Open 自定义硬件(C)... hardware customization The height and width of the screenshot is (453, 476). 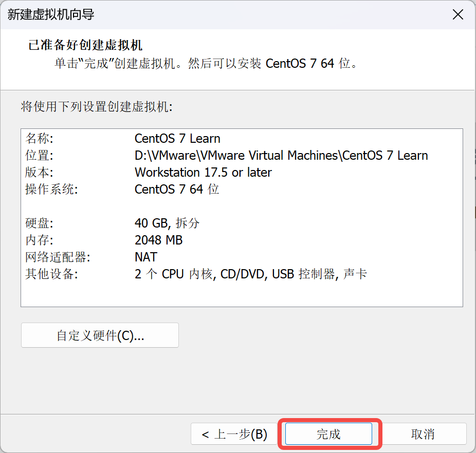(x=100, y=335)
